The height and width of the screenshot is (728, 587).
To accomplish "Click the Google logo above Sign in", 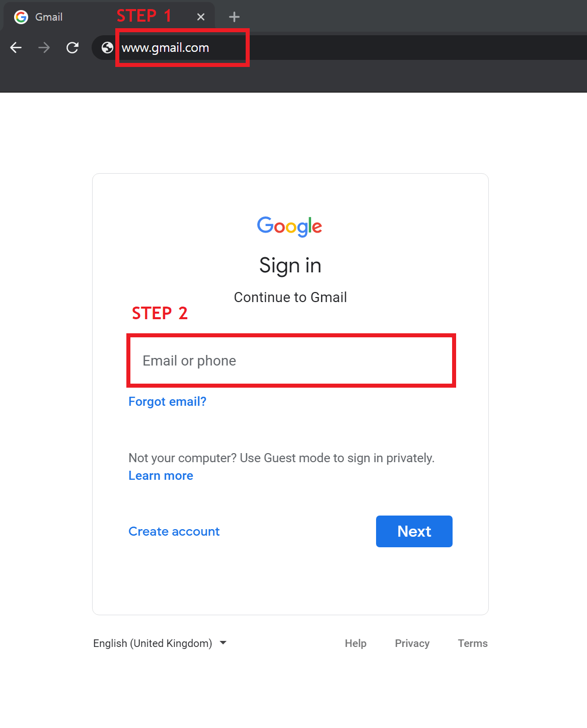I will click(x=289, y=227).
